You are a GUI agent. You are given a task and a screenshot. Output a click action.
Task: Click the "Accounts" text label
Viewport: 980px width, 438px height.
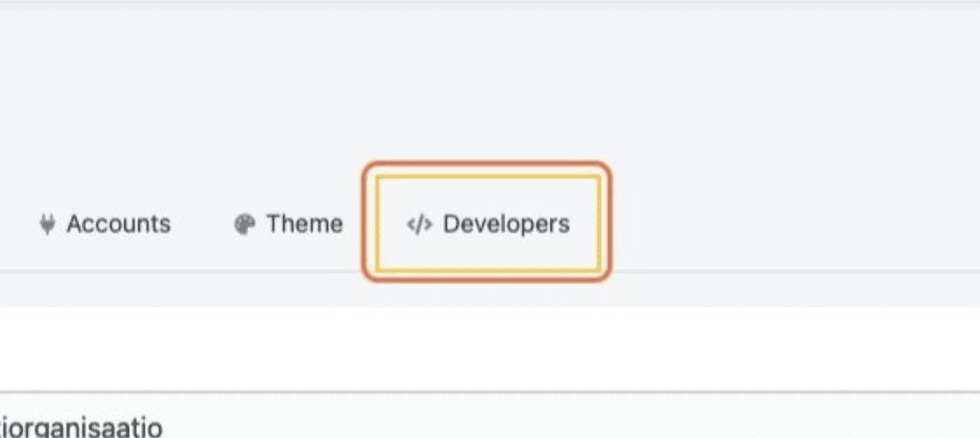point(119,224)
